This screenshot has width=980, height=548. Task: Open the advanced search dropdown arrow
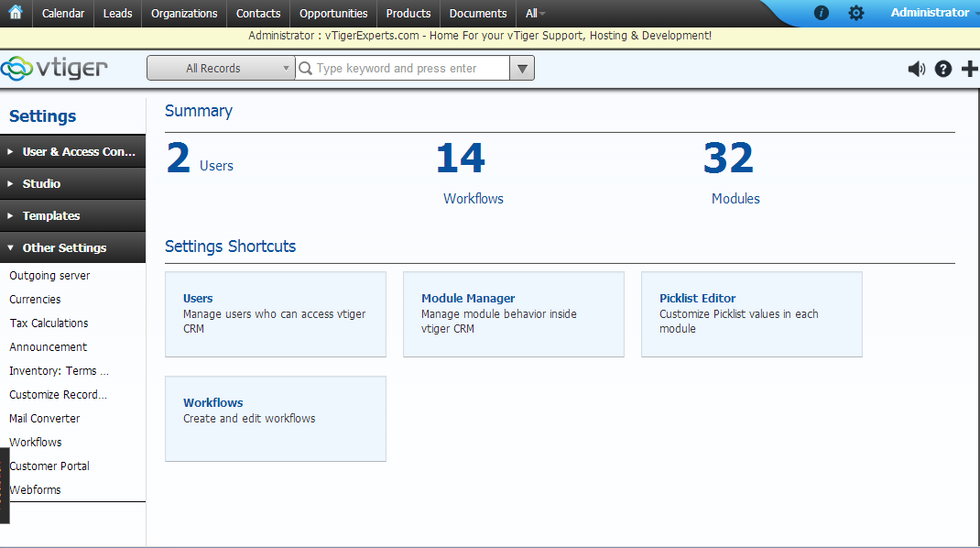[521, 68]
